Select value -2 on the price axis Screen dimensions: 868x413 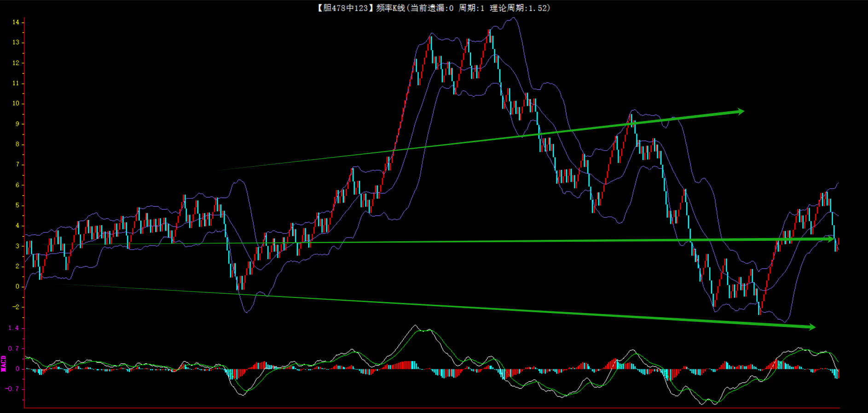point(16,307)
